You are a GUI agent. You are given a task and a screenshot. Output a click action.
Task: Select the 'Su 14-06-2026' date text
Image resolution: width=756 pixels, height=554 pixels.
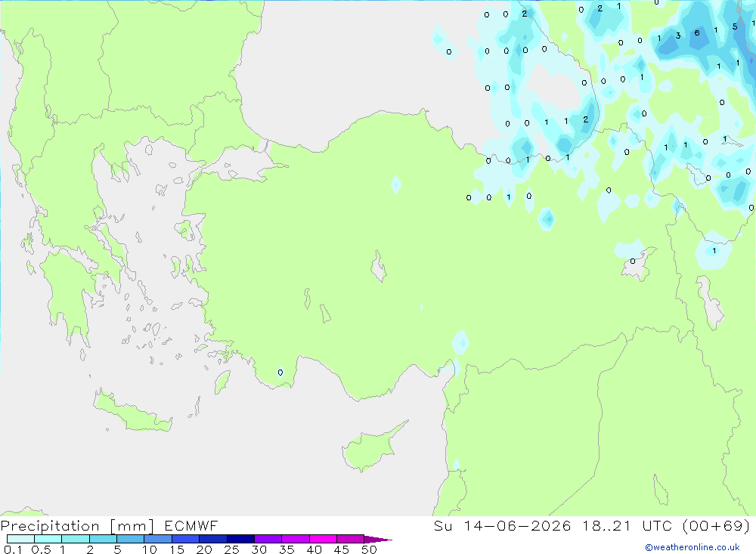[503, 525]
